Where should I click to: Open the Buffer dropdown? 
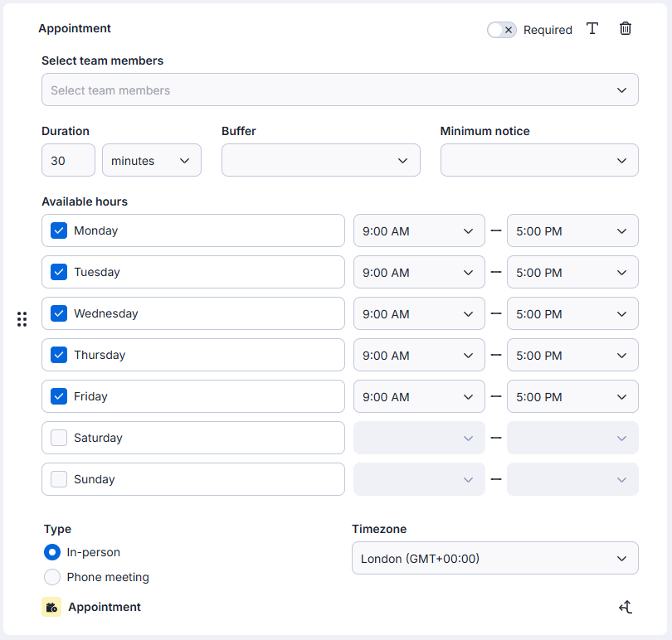(320, 161)
